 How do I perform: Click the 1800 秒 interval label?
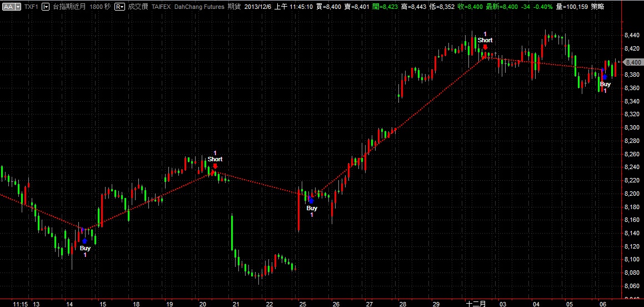(x=100, y=7)
